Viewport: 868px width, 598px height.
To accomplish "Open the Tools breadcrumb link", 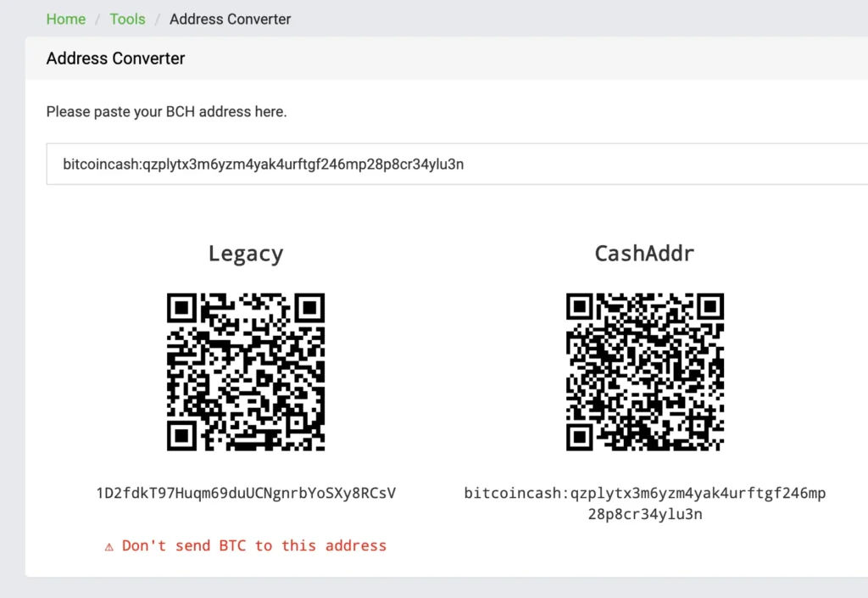I will (127, 20).
